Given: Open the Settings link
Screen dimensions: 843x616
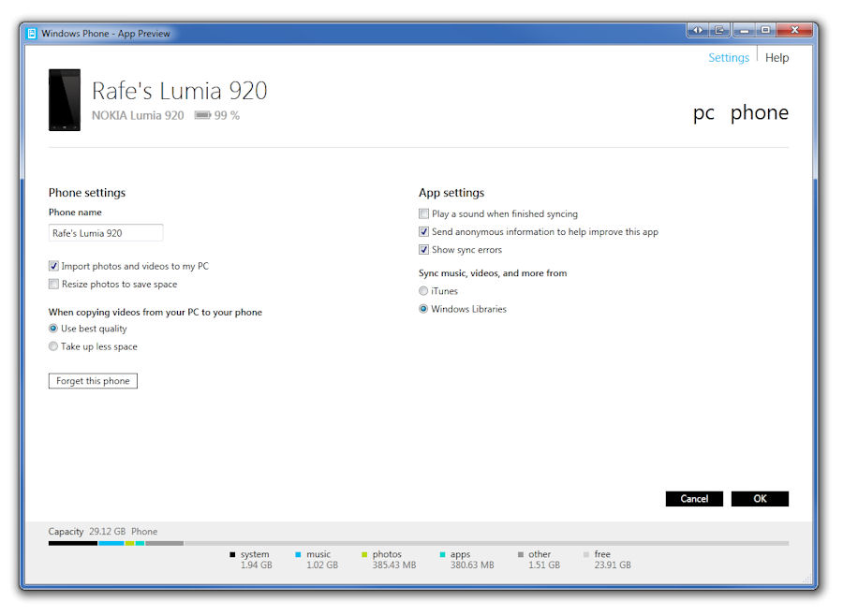Looking at the screenshot, I should pos(729,57).
